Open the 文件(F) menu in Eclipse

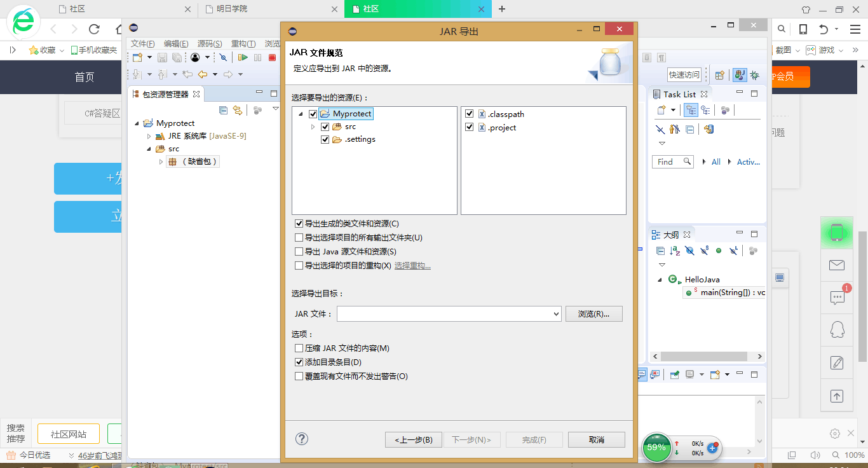click(143, 44)
